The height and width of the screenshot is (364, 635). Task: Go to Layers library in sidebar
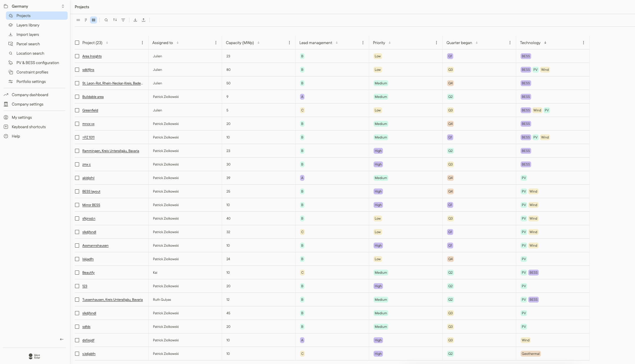click(28, 25)
